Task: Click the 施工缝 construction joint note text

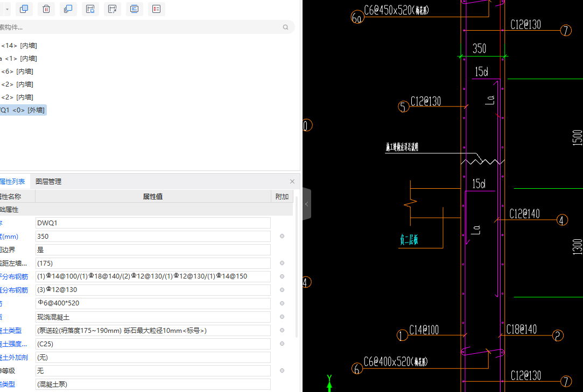Action: pos(402,147)
